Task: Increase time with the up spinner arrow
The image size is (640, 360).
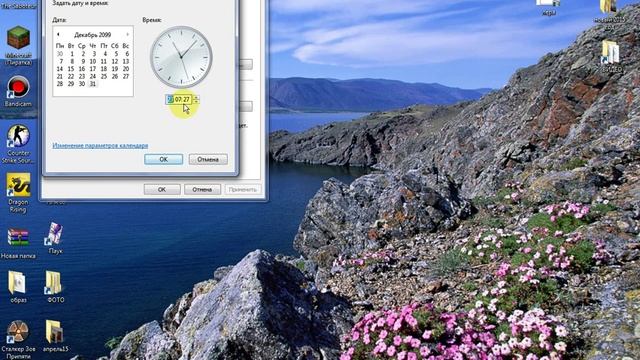Action: [x=196, y=97]
